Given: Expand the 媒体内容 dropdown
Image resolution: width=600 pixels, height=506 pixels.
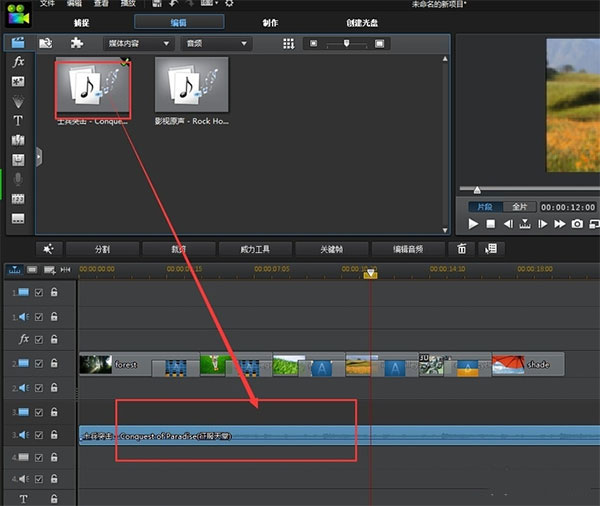Looking at the screenshot, I should coord(138,44).
